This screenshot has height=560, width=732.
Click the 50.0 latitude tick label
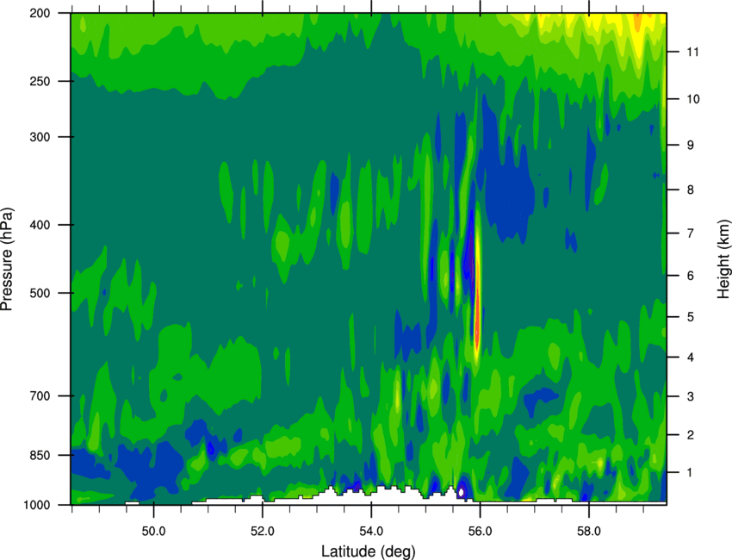tap(153, 531)
